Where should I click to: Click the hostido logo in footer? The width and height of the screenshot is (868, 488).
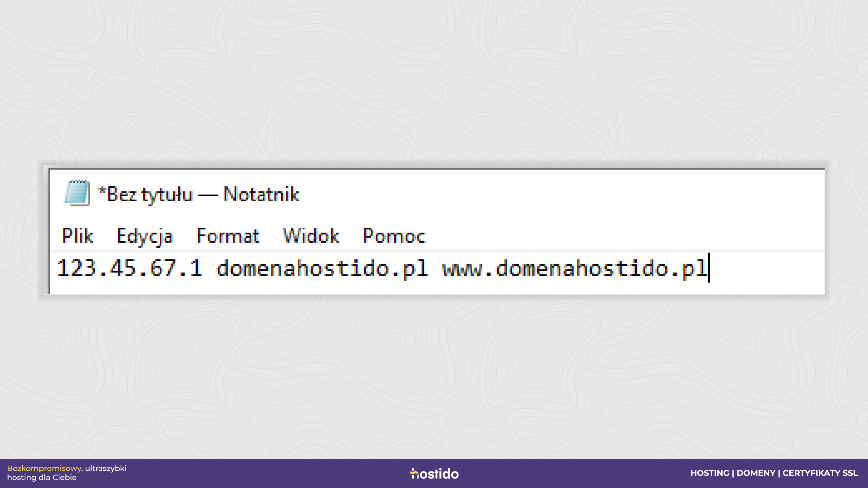(x=434, y=473)
